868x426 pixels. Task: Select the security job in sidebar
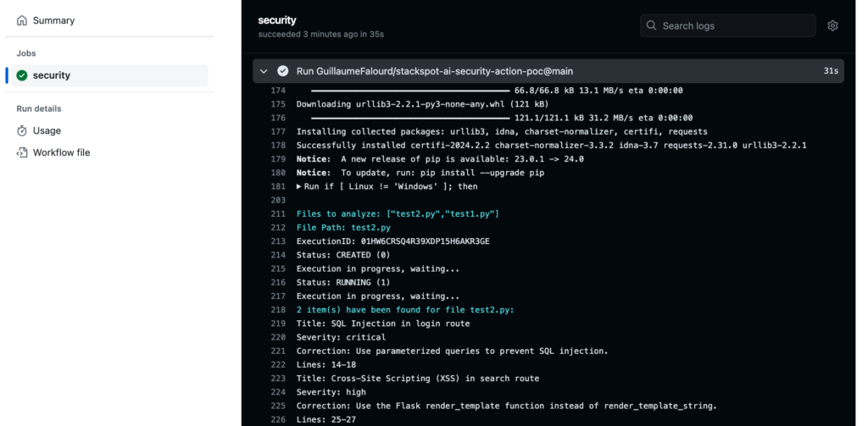(109, 75)
